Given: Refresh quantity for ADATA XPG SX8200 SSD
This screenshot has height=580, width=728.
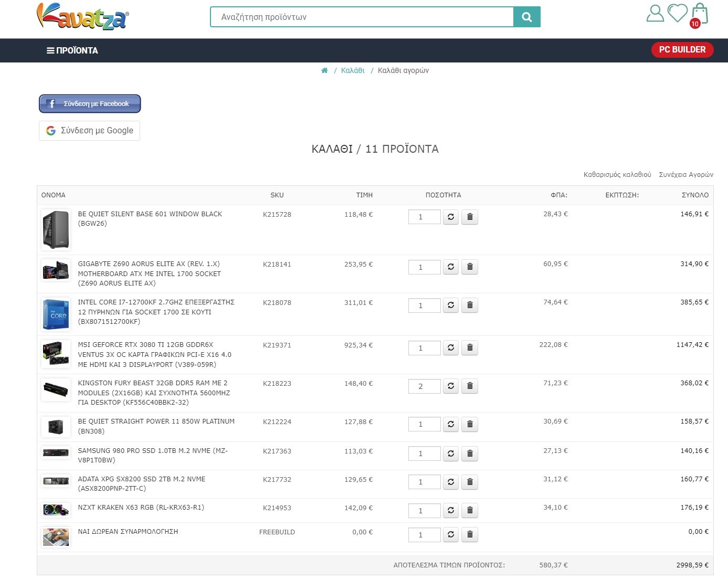Looking at the screenshot, I should click(x=451, y=482).
